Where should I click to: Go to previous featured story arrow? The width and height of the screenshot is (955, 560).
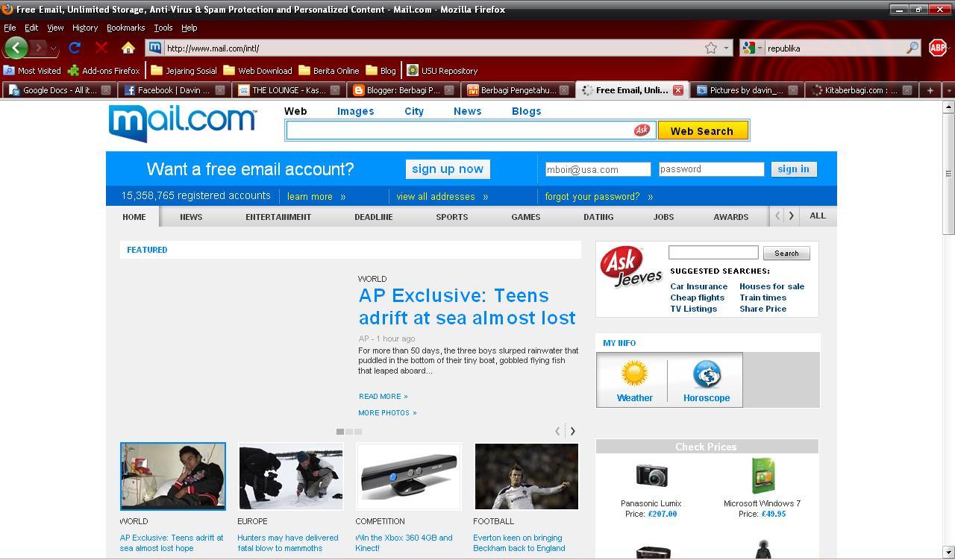(557, 431)
